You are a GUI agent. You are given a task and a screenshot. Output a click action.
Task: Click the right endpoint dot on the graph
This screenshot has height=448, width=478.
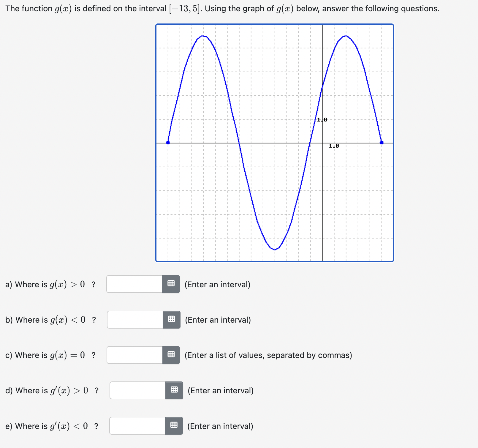point(382,142)
